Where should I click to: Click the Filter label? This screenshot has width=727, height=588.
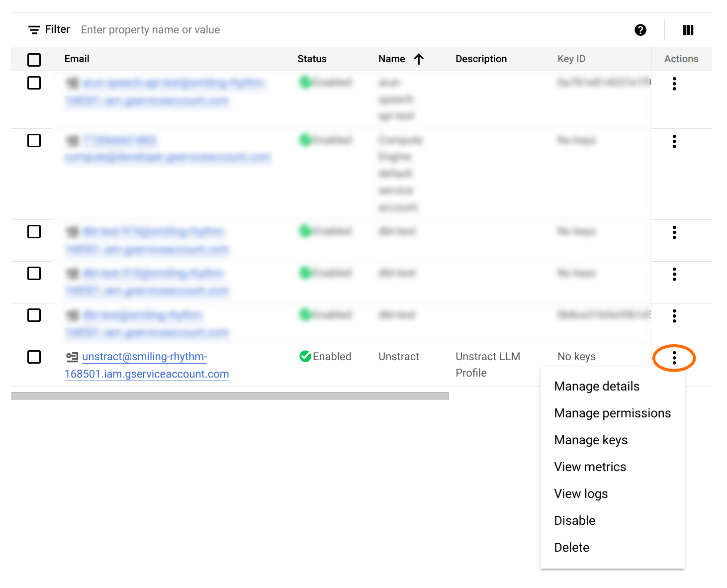pyautogui.click(x=58, y=29)
